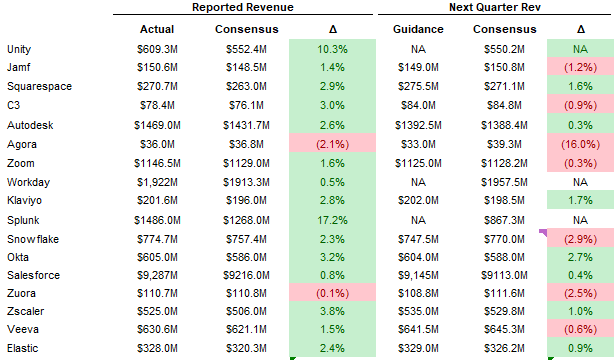The image size is (614, 360).
Task: Select Unity actual revenue $609.3M
Action: tap(157, 49)
